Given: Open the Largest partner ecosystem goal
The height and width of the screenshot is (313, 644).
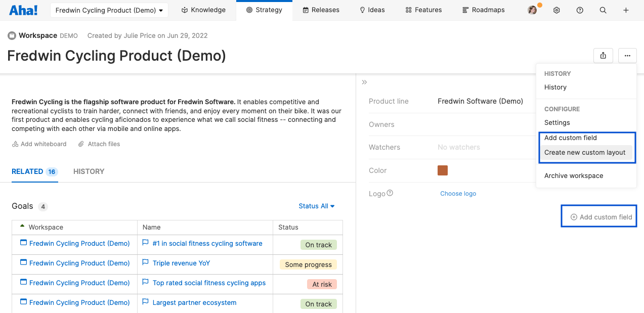Looking at the screenshot, I should pos(194,303).
